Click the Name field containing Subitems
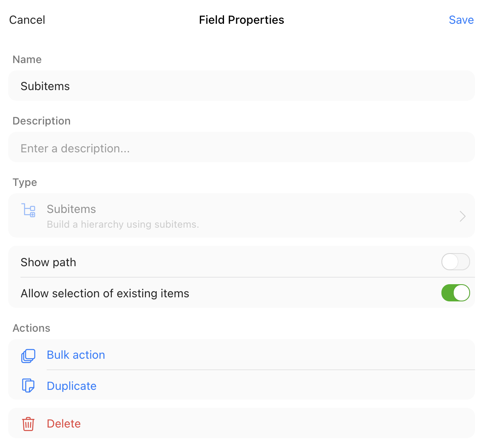The width and height of the screenshot is (484, 448). [x=242, y=86]
